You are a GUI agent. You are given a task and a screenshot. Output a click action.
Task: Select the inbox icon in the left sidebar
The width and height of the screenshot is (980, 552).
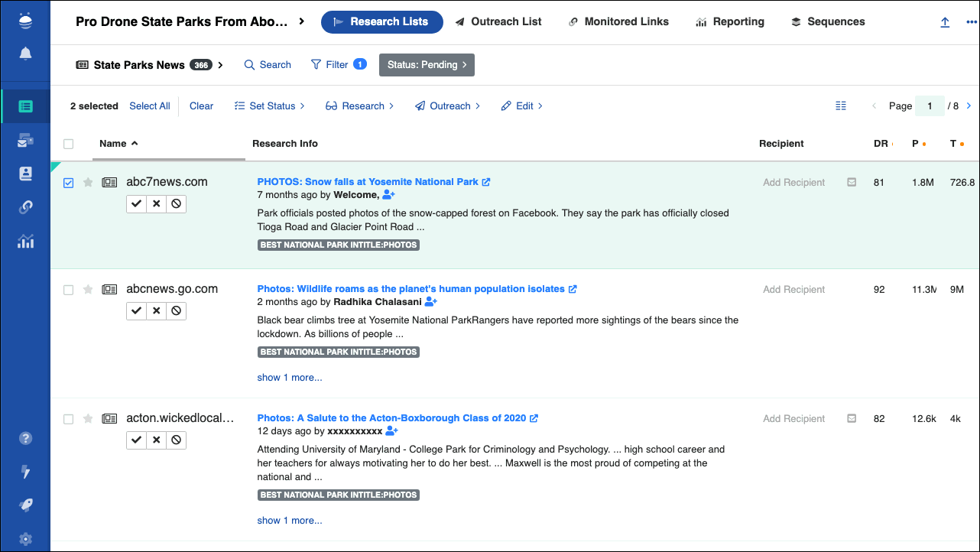tap(25, 139)
